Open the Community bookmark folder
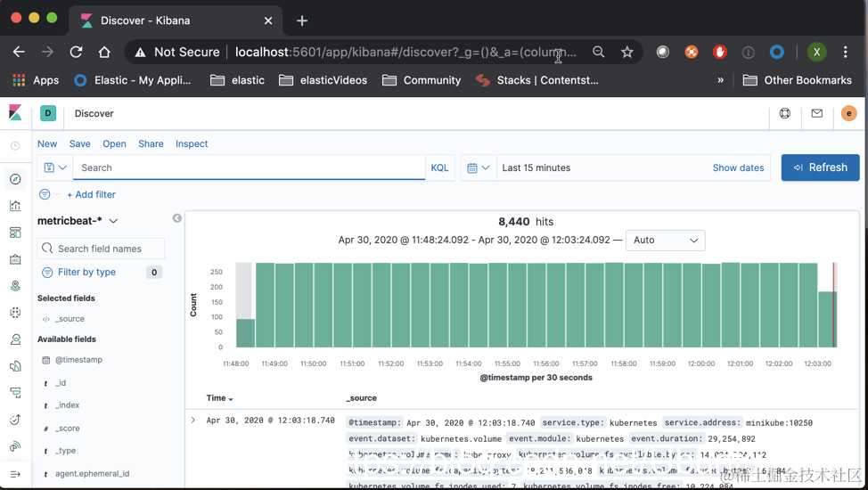868x490 pixels. click(x=422, y=80)
